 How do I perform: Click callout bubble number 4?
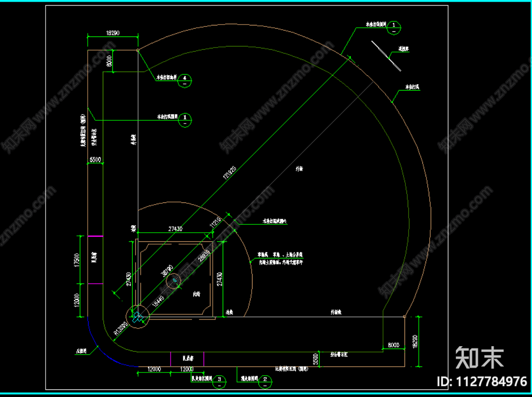[x=185, y=80]
